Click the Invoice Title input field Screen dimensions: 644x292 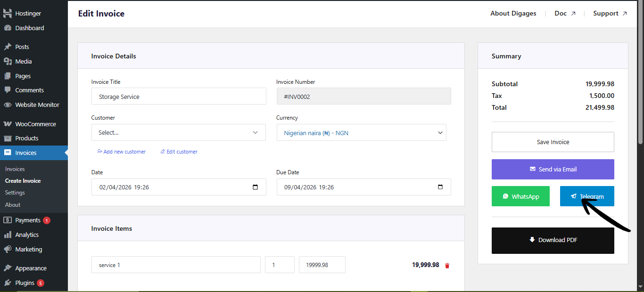(178, 97)
